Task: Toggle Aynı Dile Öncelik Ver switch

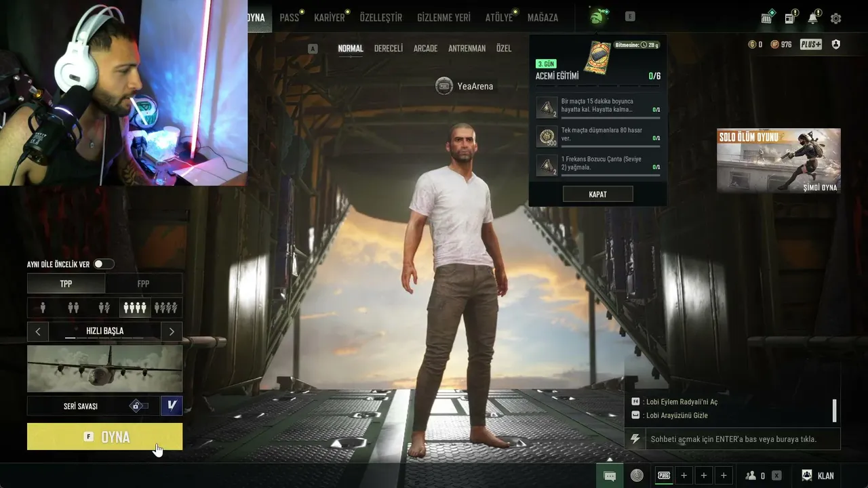Action: (104, 264)
